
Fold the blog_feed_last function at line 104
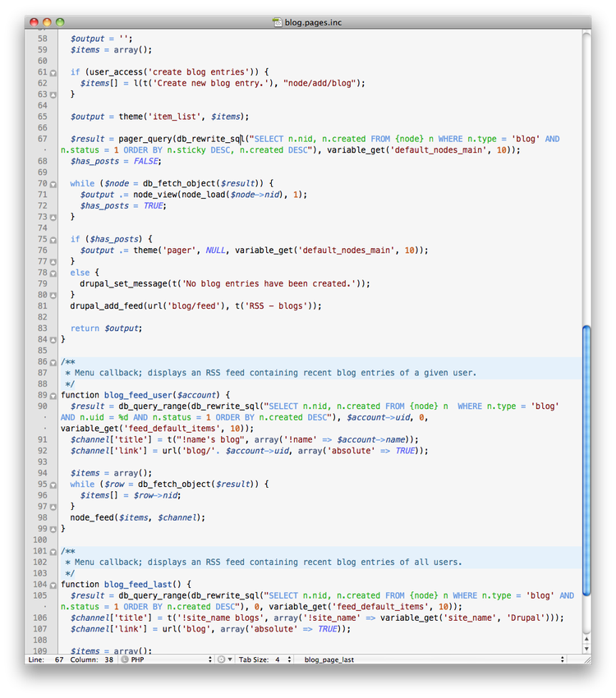53,585
